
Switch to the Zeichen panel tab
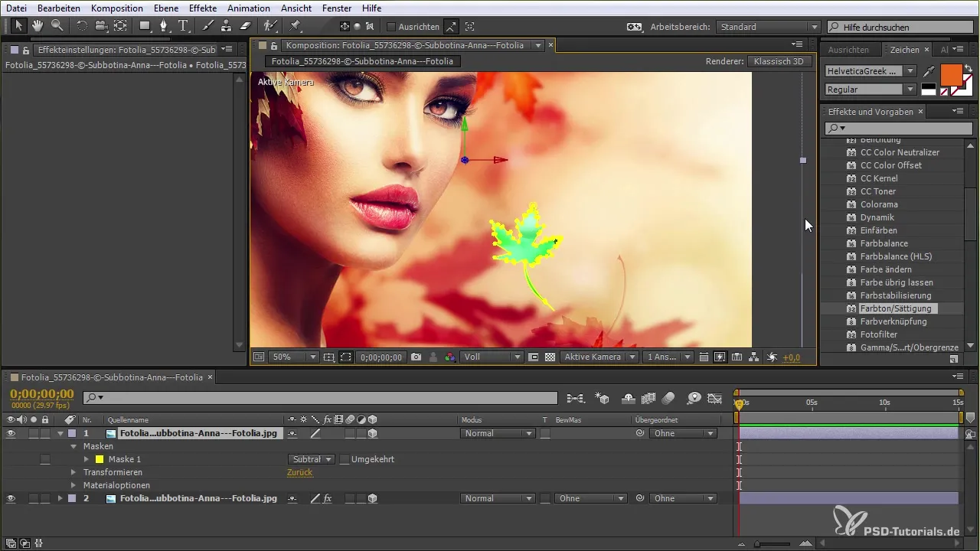click(x=904, y=50)
